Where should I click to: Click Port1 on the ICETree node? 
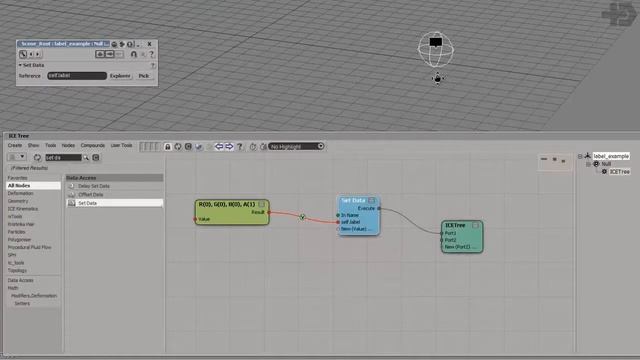pos(442,233)
